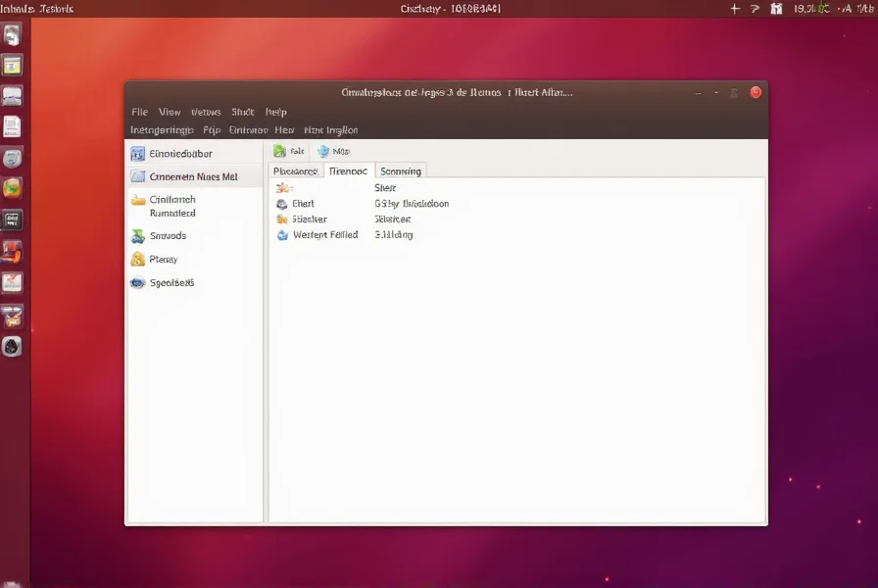Open the Help menu
Screen dimensions: 878x588
[x=275, y=112]
